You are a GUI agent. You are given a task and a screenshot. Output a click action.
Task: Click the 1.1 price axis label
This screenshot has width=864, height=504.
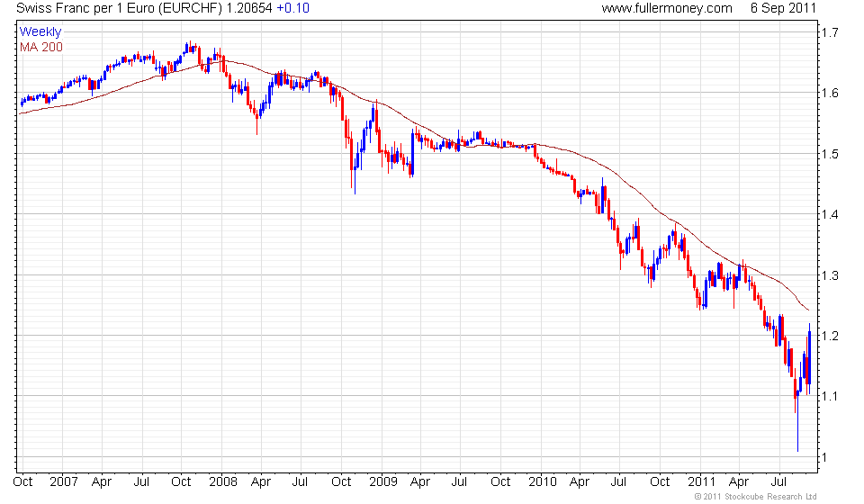tap(831, 397)
